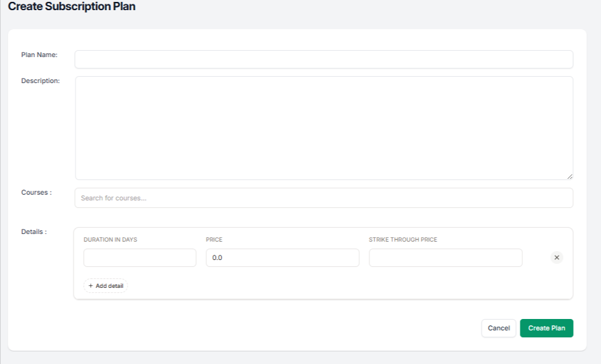Click the STRIKE THROUGH PRICE column header
601x364 pixels.
403,240
